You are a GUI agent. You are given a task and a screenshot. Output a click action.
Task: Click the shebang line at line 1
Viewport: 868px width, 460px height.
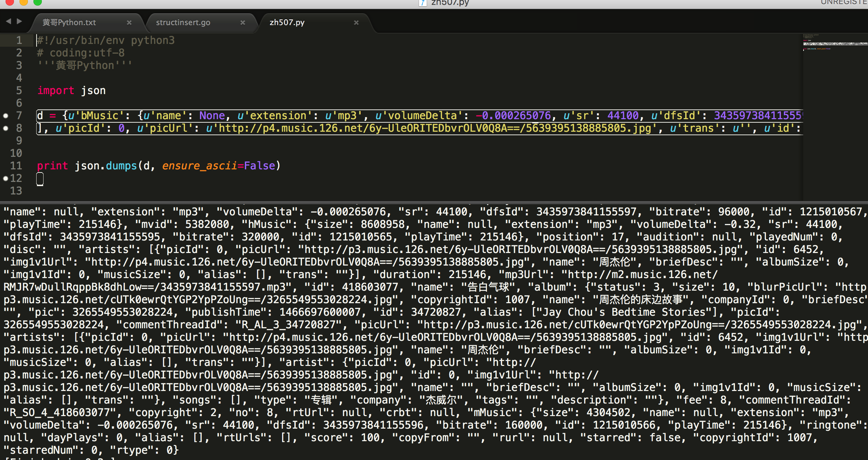(x=106, y=40)
